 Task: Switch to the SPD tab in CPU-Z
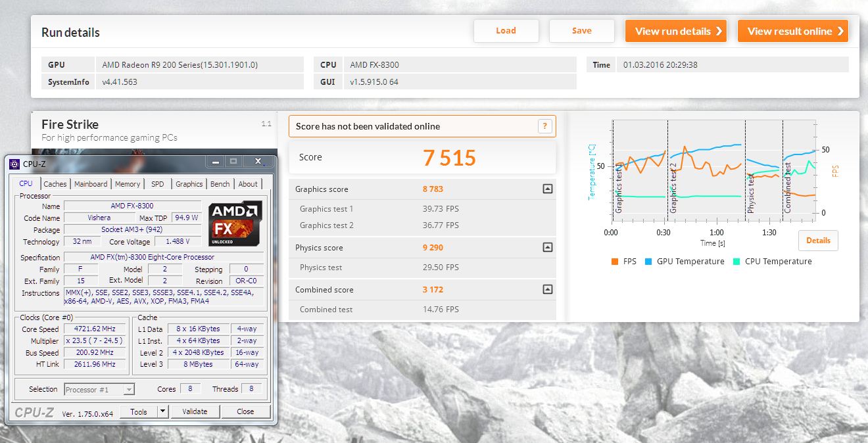tap(158, 184)
